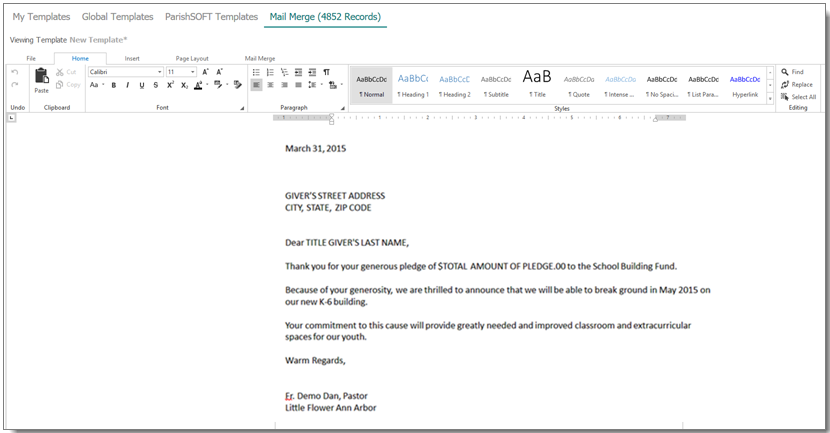The image size is (830, 433).
Task: Apply the Title style
Action: tap(537, 85)
